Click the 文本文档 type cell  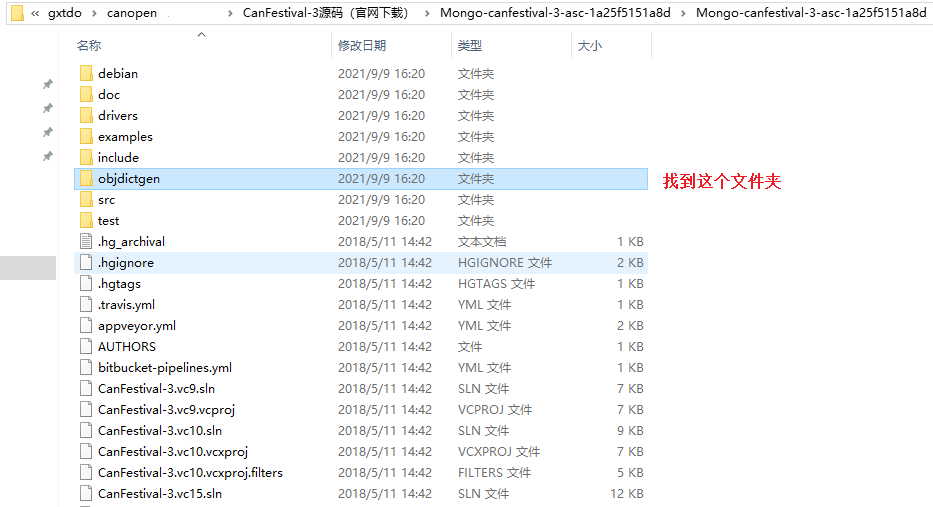tap(481, 242)
